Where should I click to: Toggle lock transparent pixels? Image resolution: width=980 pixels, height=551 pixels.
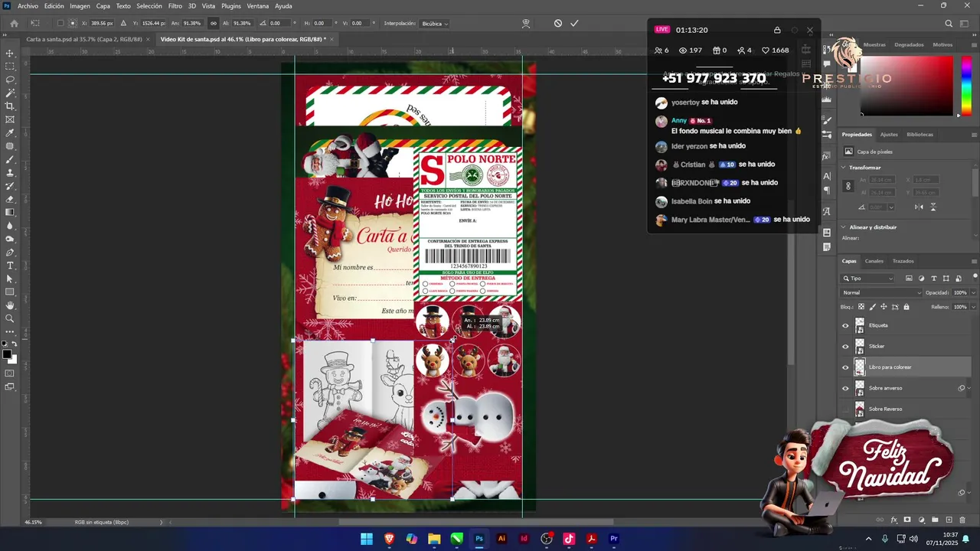(861, 307)
